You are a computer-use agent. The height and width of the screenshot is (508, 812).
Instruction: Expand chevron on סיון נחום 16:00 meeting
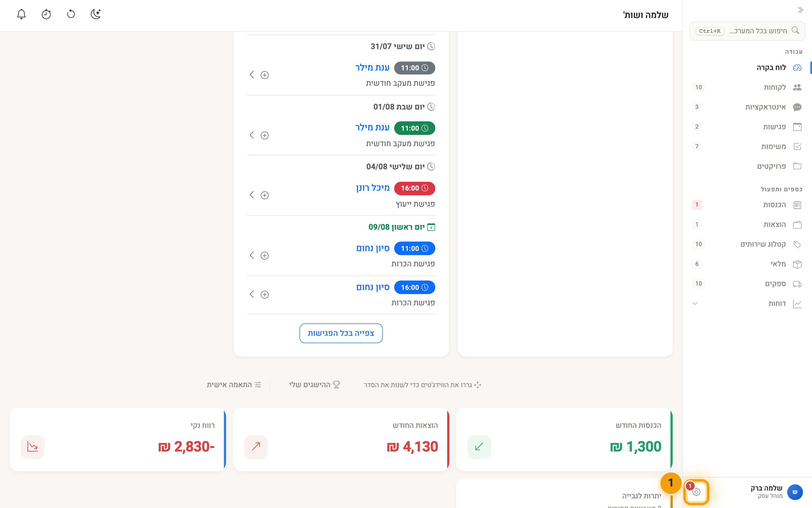click(252, 294)
